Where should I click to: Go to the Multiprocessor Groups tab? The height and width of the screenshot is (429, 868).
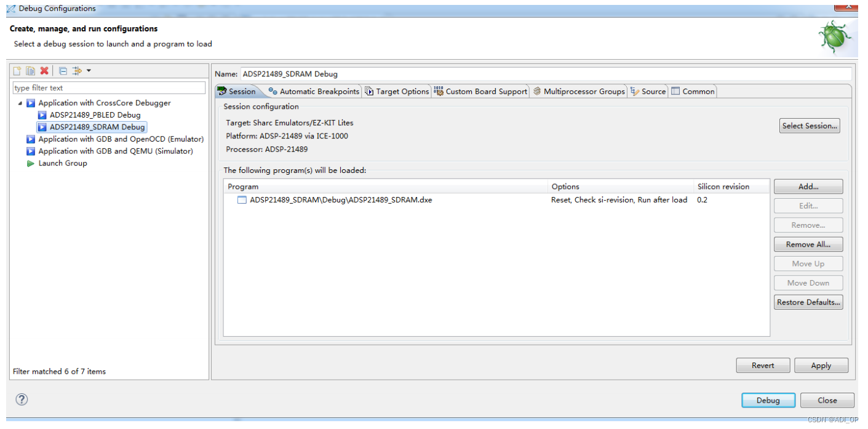[x=578, y=91]
